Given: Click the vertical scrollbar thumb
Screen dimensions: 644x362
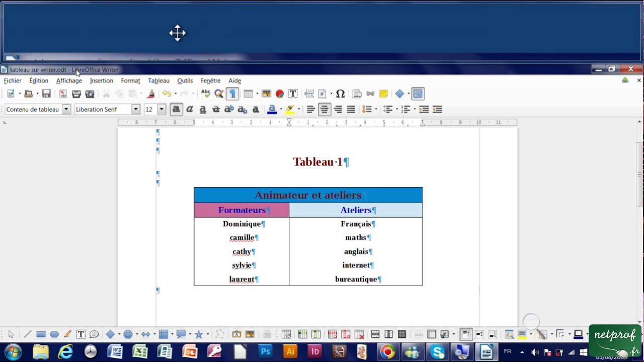Looking at the screenshot, I should 639,174.
